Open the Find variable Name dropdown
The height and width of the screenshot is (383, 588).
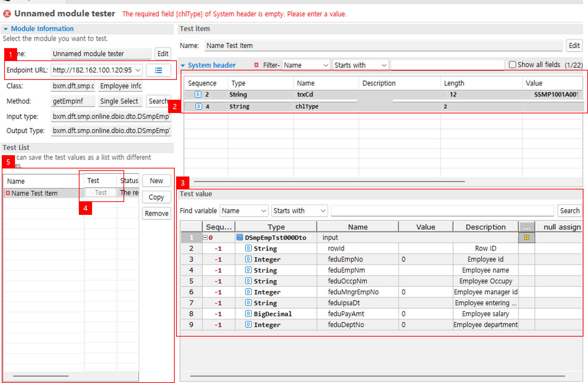[243, 211]
